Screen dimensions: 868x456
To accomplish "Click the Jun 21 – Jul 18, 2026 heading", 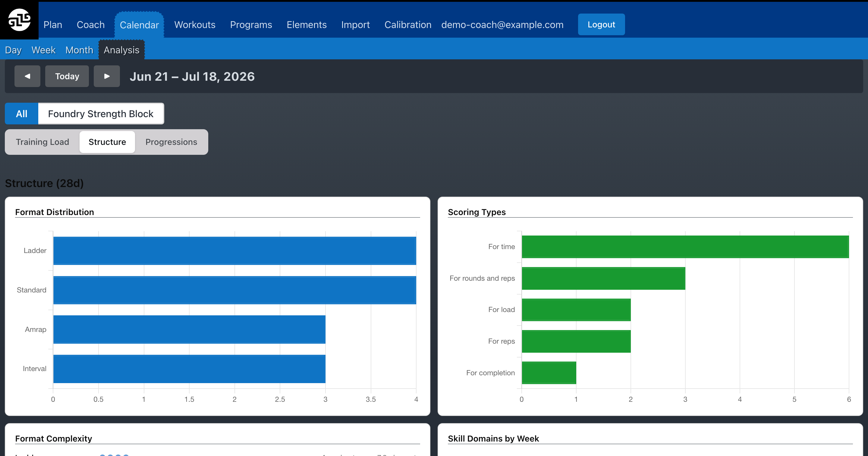I will click(192, 77).
